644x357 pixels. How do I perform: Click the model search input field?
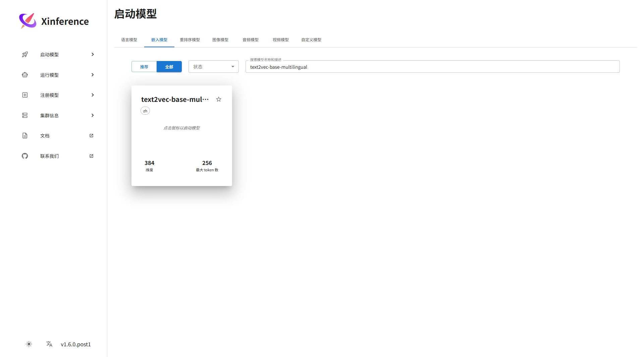[x=432, y=67]
